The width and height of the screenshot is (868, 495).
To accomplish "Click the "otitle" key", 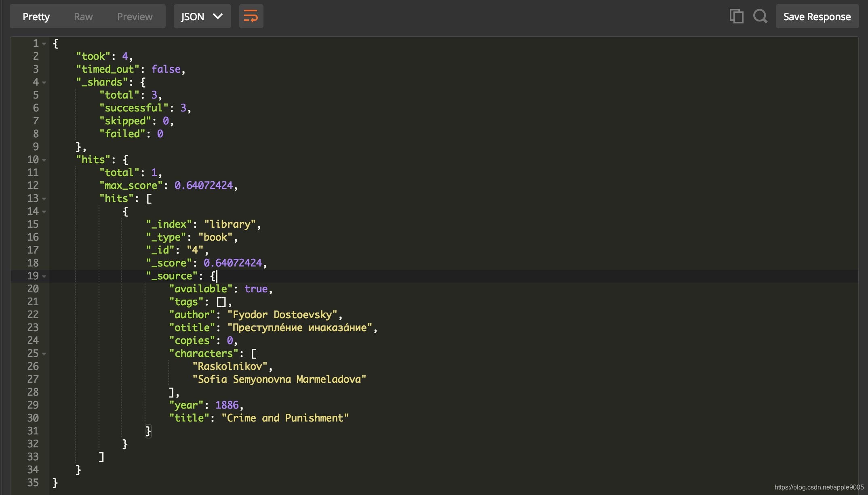I will 192,327.
